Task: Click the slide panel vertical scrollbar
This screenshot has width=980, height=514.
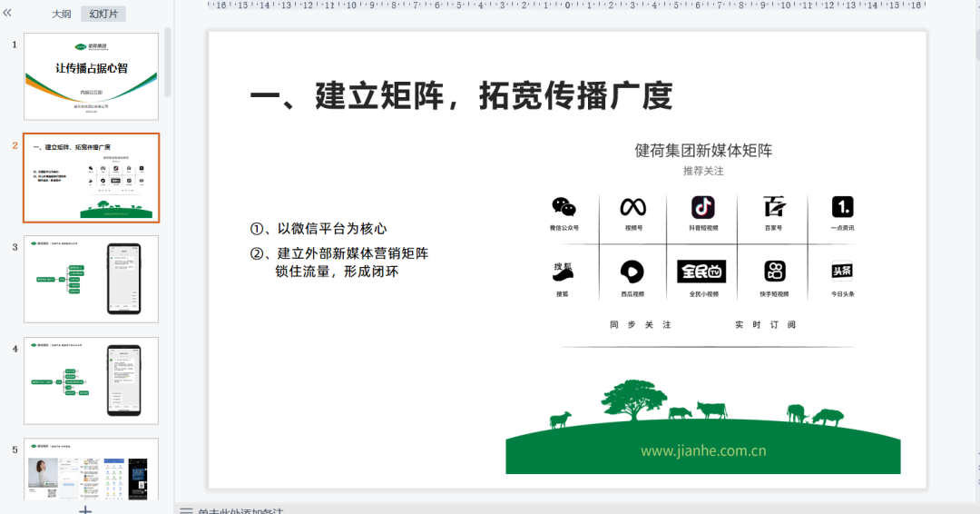Action: (x=168, y=63)
